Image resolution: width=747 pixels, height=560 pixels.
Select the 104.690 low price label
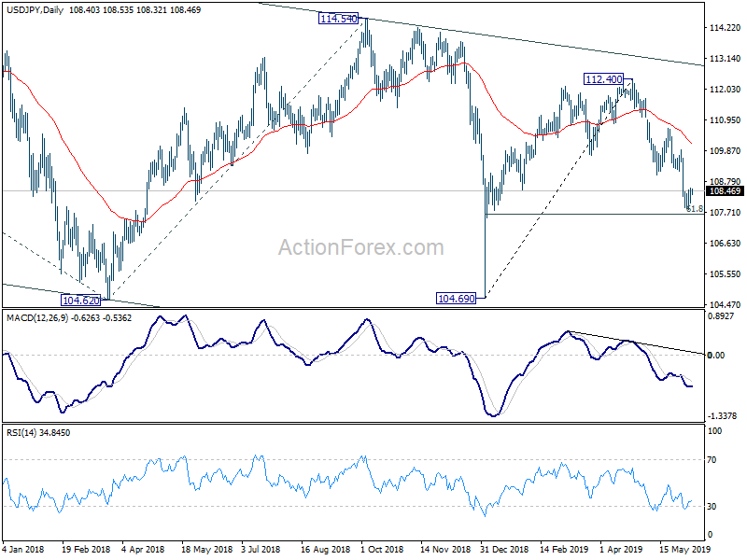point(456,299)
